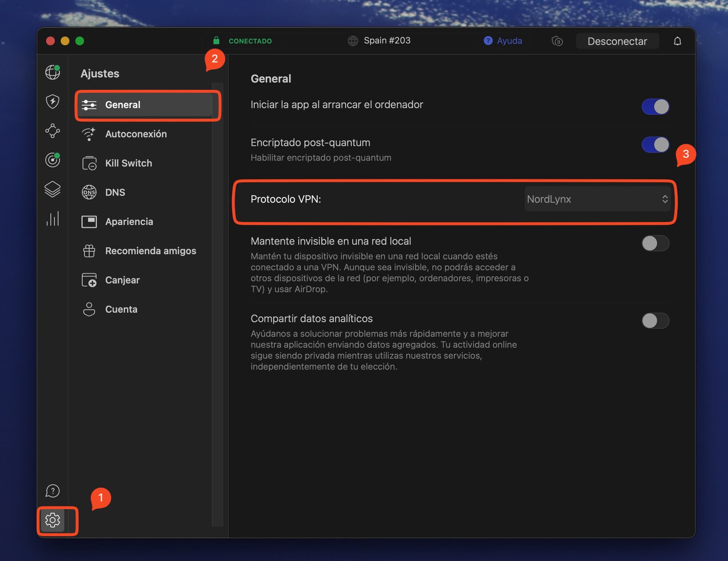The image size is (728, 561).
Task: Click the CONECTADO status text
Action: [x=250, y=41]
